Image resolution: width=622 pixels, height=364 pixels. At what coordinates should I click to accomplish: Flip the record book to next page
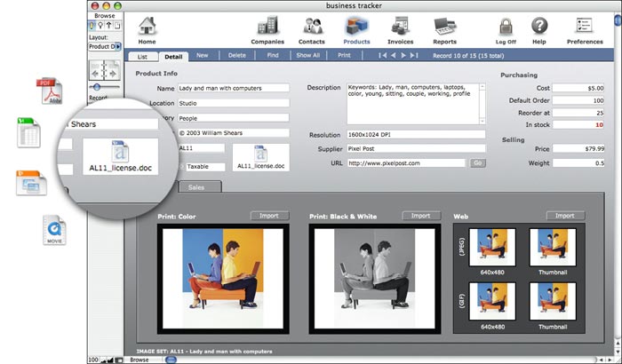coord(112,71)
